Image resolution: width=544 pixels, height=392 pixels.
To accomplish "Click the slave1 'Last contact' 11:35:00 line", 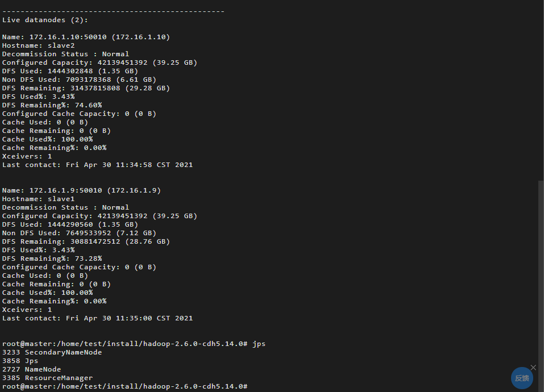I will [x=98, y=318].
